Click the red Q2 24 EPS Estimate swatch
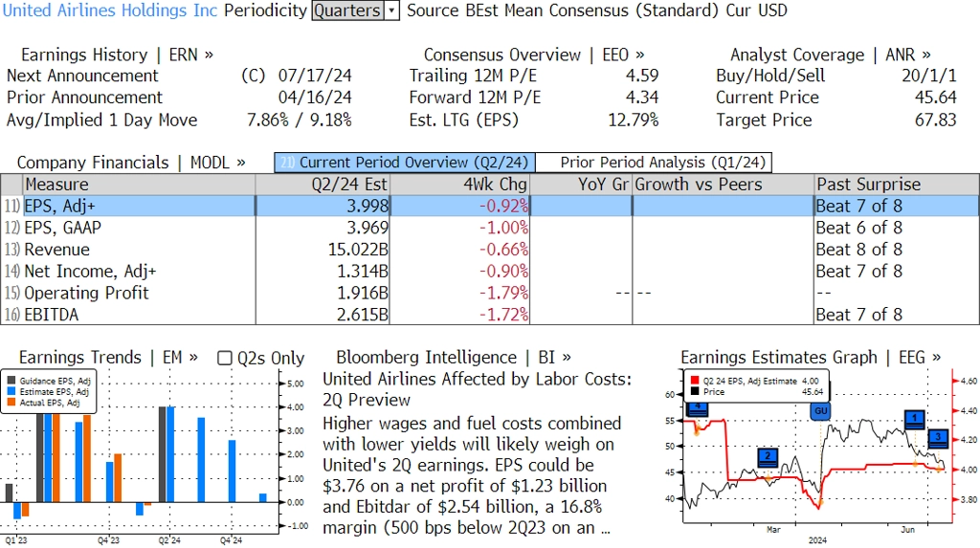The image size is (980, 548). (x=695, y=381)
